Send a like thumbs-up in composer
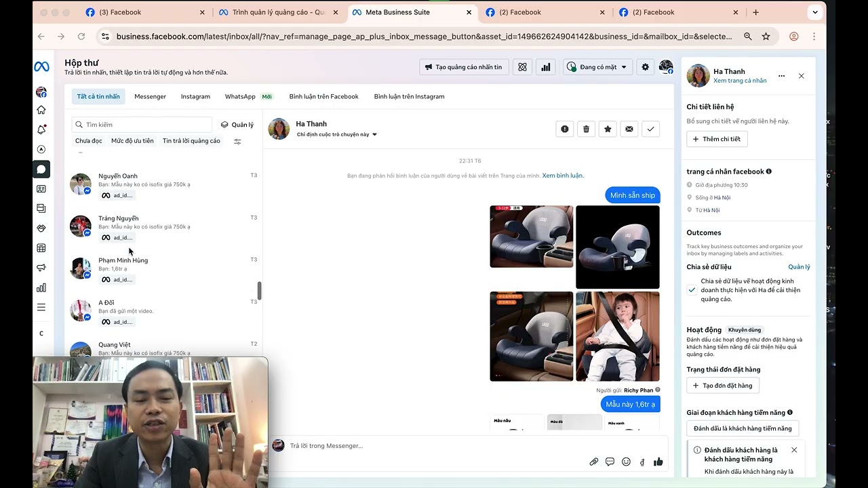The height and width of the screenshot is (488, 868). click(x=658, y=462)
